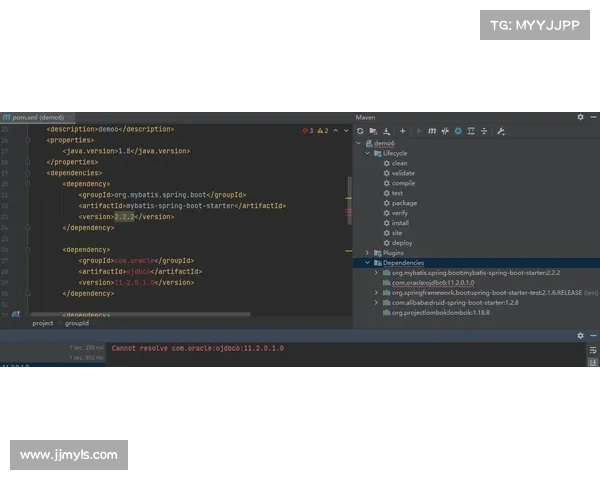Click 'groupId' breadcrumb
The width and height of the screenshot is (600, 480).
pyautogui.click(x=77, y=323)
